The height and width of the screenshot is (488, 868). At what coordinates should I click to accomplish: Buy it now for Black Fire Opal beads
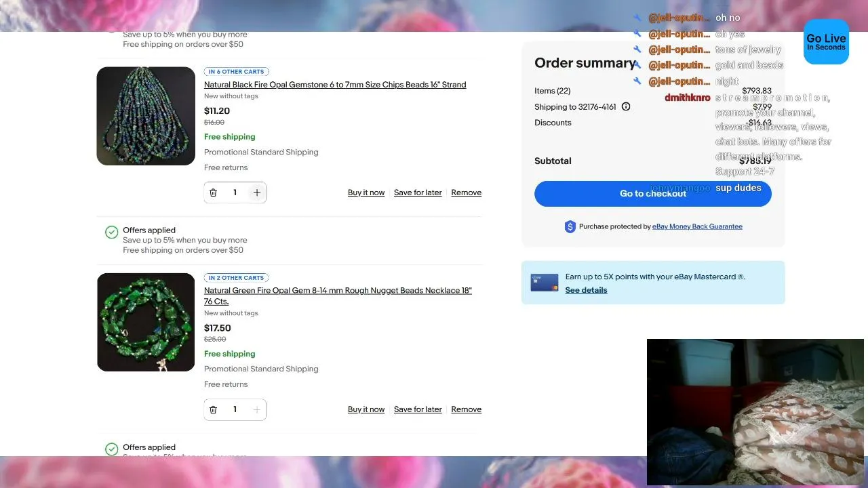[x=366, y=192]
